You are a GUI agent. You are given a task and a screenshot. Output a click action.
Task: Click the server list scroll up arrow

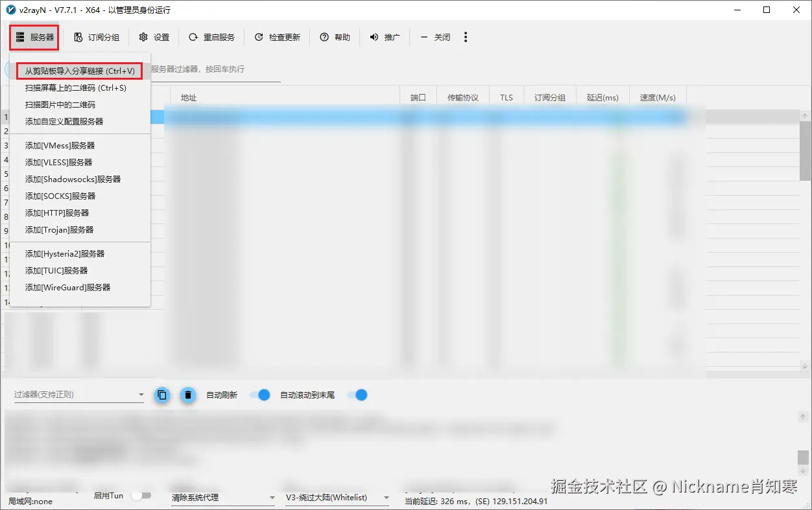(x=804, y=116)
